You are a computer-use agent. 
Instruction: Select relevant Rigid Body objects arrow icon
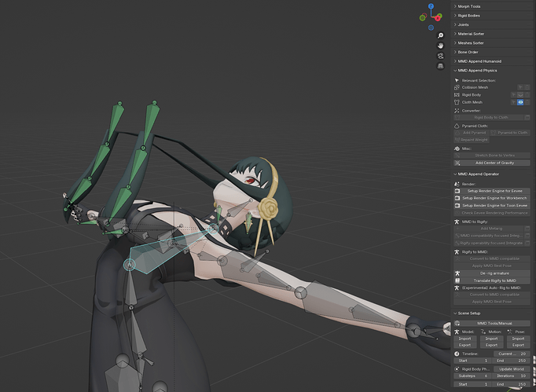pyautogui.click(x=513, y=95)
